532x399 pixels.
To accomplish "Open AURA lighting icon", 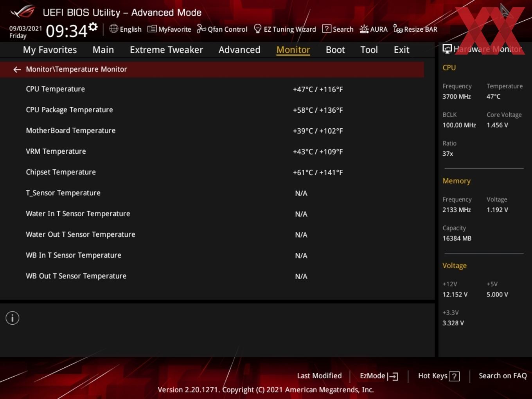I will coord(364,29).
